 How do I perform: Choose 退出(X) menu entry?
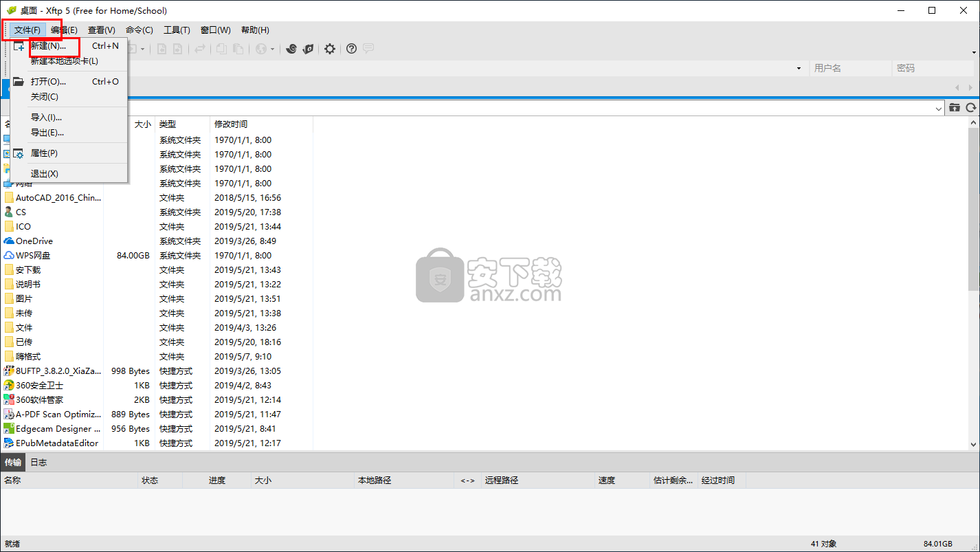(69, 174)
